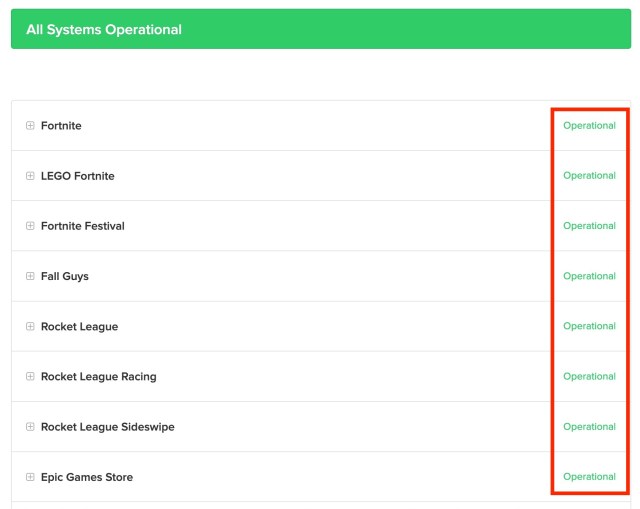Click Fortnite's Operational status text
The height and width of the screenshot is (509, 640).
click(x=589, y=126)
